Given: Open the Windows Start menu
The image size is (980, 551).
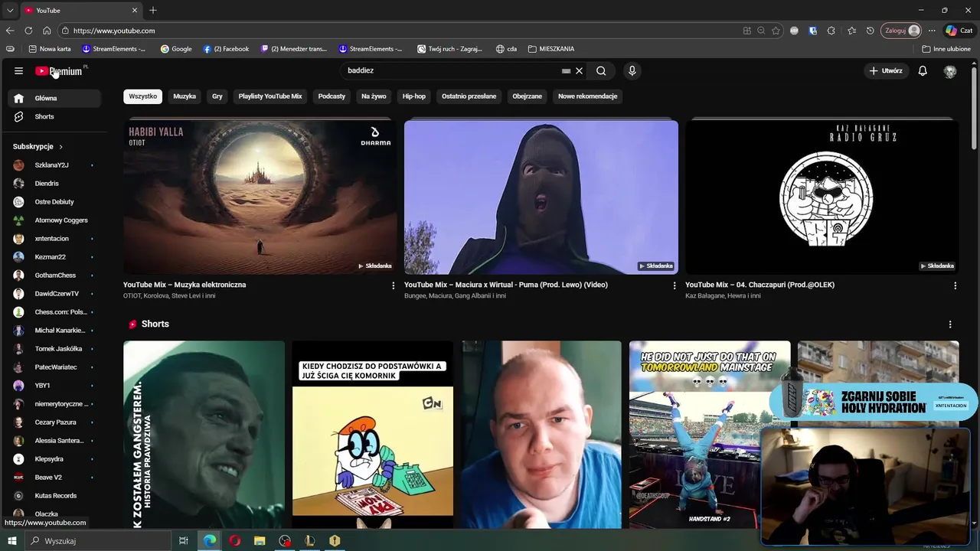Looking at the screenshot, I should coord(11,541).
